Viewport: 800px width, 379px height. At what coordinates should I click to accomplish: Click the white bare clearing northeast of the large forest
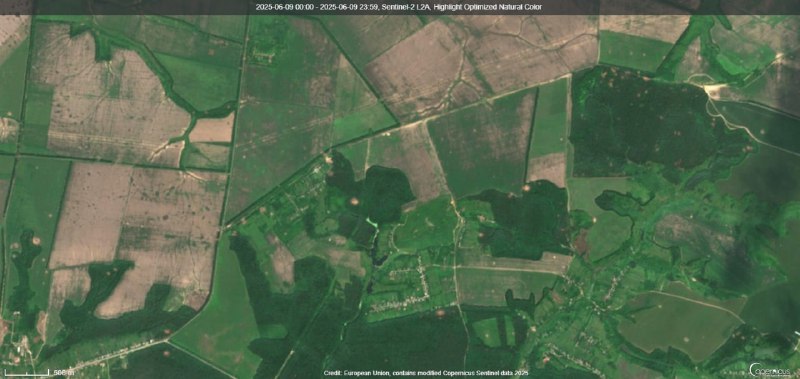(712, 90)
